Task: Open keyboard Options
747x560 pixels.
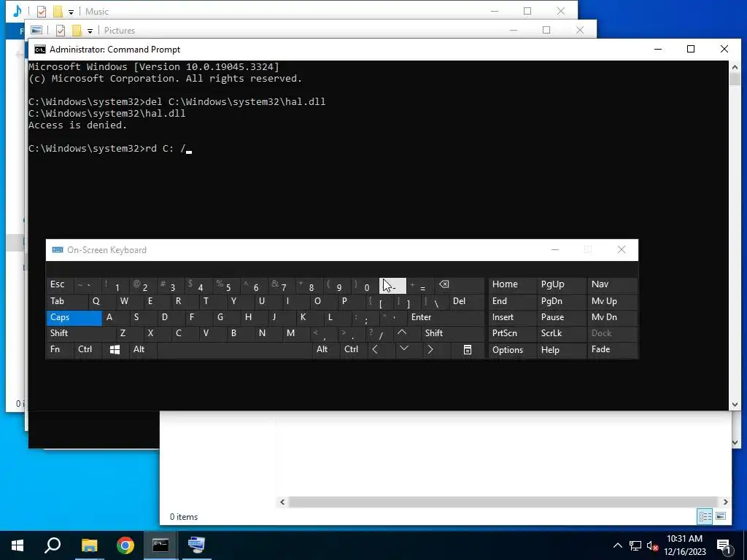Action: pos(511,350)
